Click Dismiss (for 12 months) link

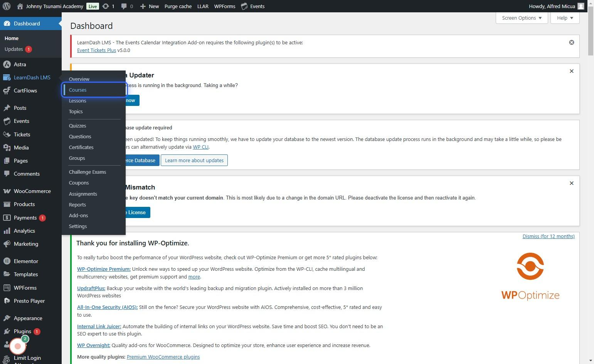548,236
